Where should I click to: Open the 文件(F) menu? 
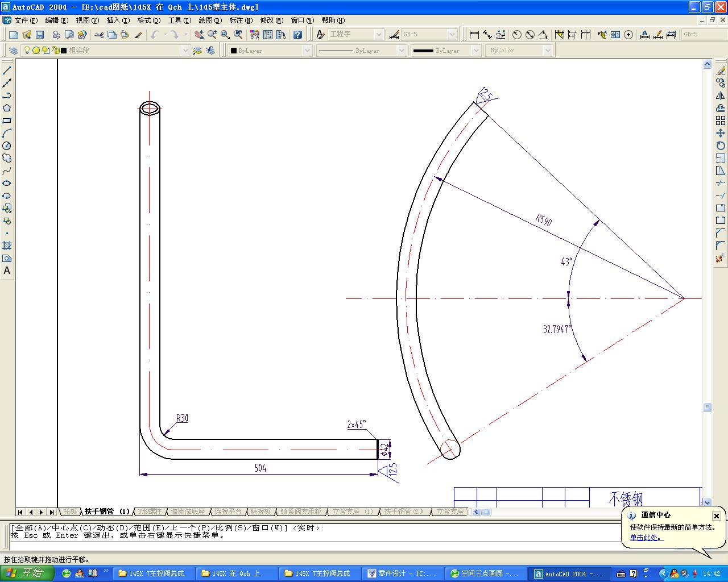26,20
